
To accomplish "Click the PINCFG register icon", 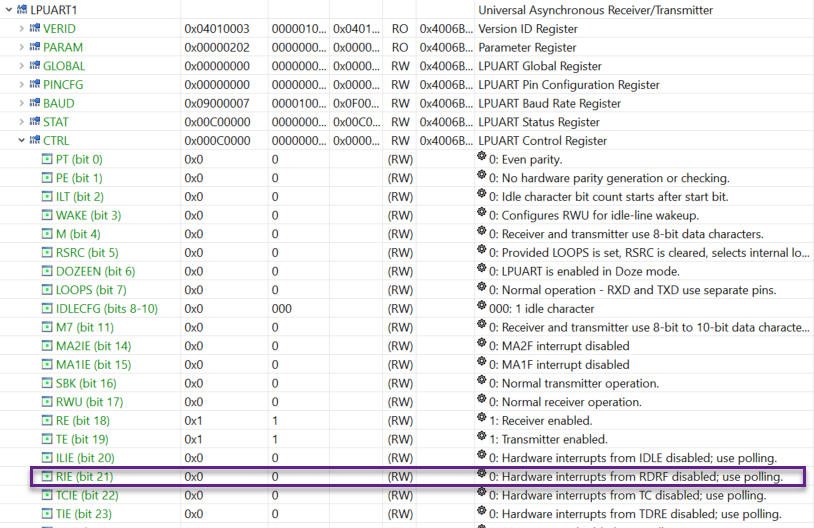I will 35,84.
